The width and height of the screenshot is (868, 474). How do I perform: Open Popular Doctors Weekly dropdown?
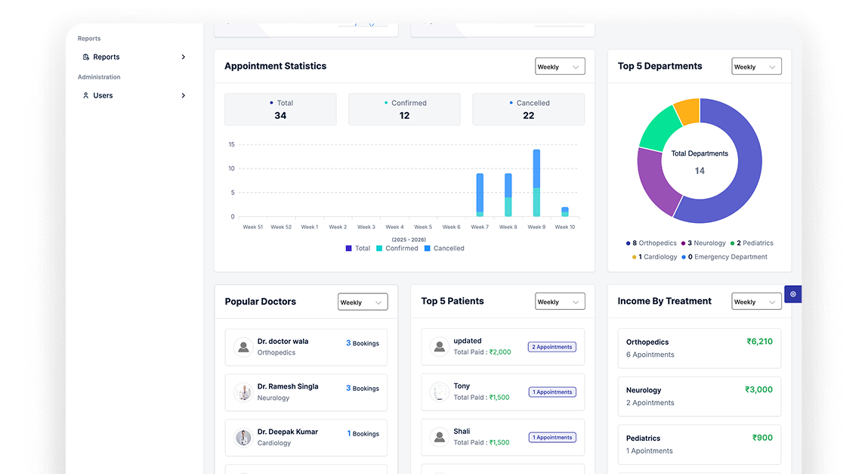(x=363, y=302)
